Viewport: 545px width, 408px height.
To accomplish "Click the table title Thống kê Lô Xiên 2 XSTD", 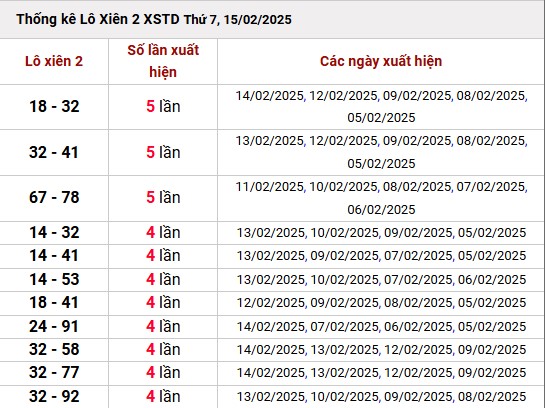I will (154, 19).
